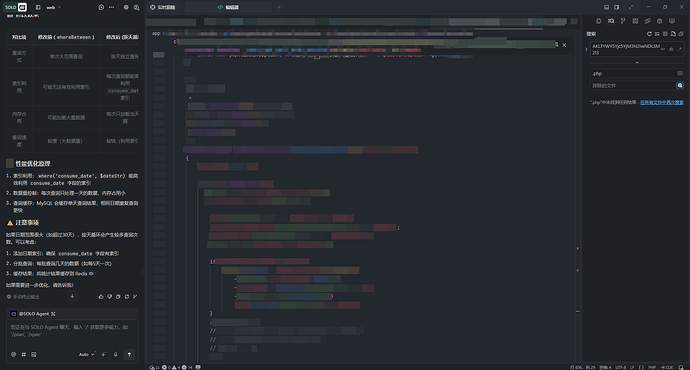Image resolution: width=690 pixels, height=370 pixels.
Task: Open the Auto model dropdown
Action: (x=86, y=354)
